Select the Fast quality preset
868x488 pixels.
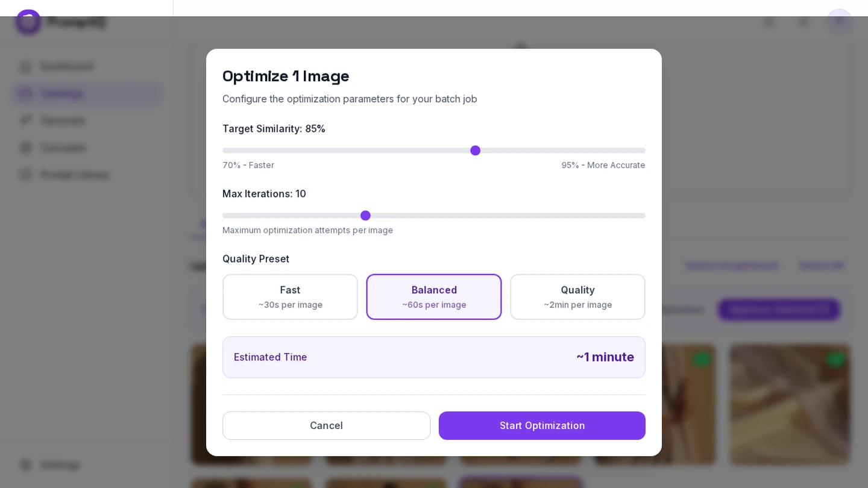[x=290, y=297]
